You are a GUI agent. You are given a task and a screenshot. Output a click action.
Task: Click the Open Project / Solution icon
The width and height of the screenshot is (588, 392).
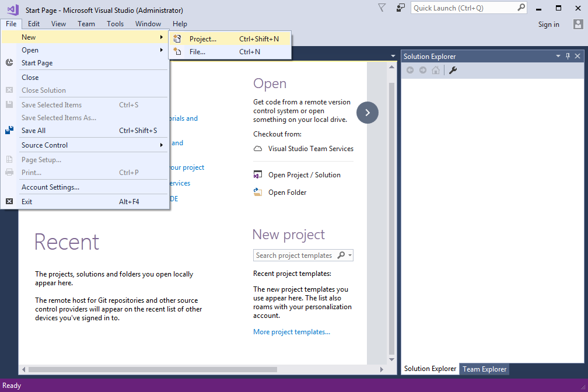click(x=258, y=174)
